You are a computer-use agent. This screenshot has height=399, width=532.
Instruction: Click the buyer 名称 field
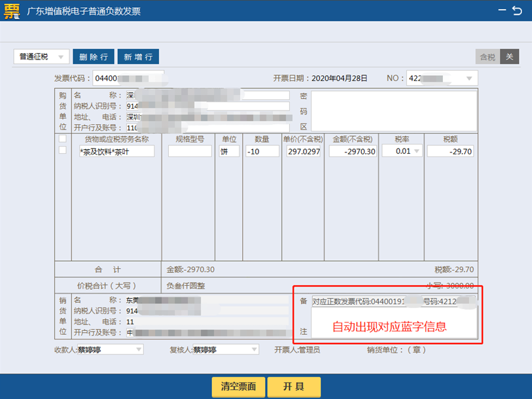coord(207,95)
